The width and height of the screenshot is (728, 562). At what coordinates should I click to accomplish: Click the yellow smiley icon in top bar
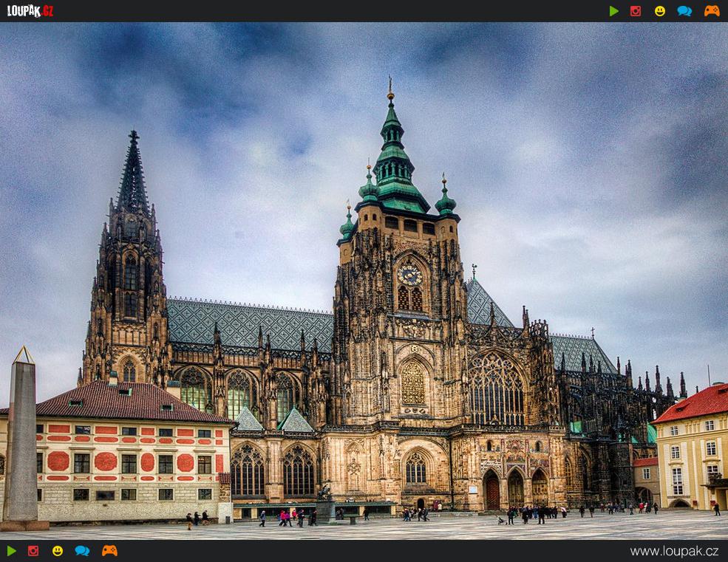tap(659, 11)
